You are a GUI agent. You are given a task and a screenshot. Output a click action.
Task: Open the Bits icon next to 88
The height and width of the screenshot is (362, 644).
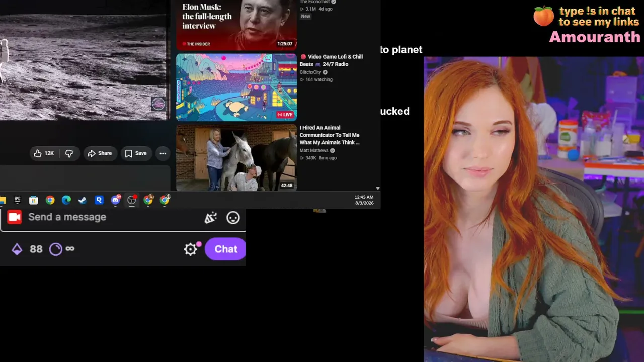click(17, 249)
